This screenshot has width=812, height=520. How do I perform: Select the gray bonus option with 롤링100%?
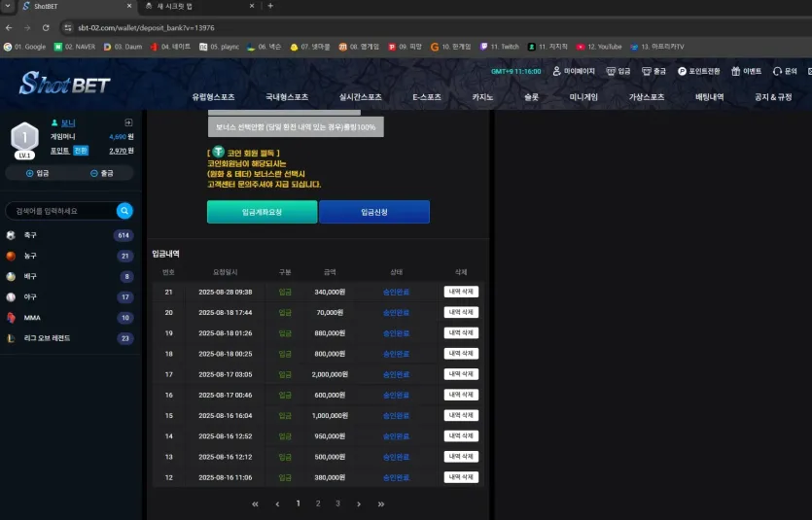(x=296, y=126)
